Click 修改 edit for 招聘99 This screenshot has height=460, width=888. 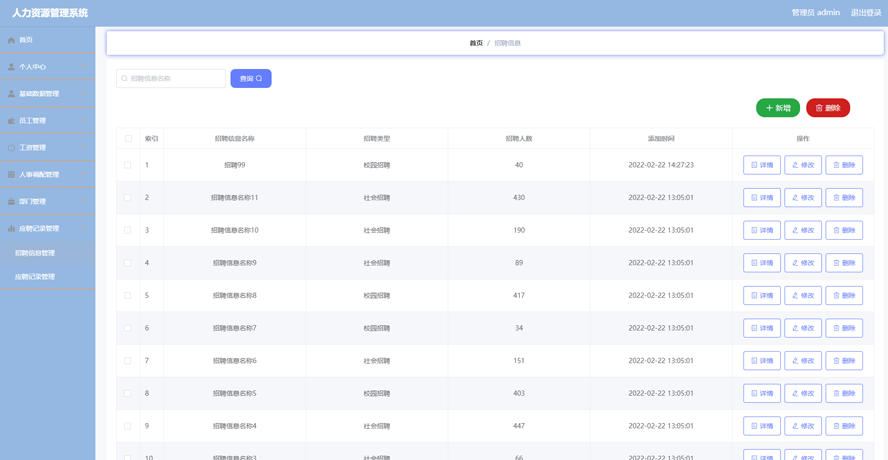(803, 165)
